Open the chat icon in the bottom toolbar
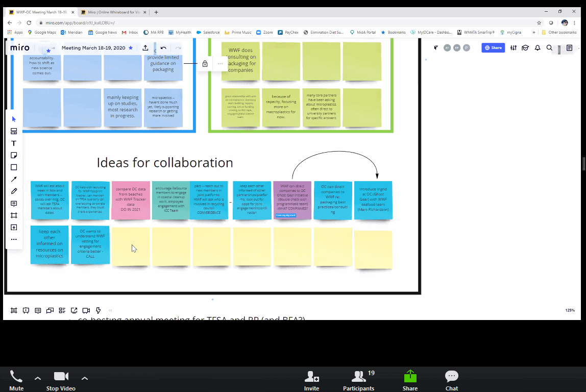This screenshot has height=392, width=586. pyautogui.click(x=50, y=310)
